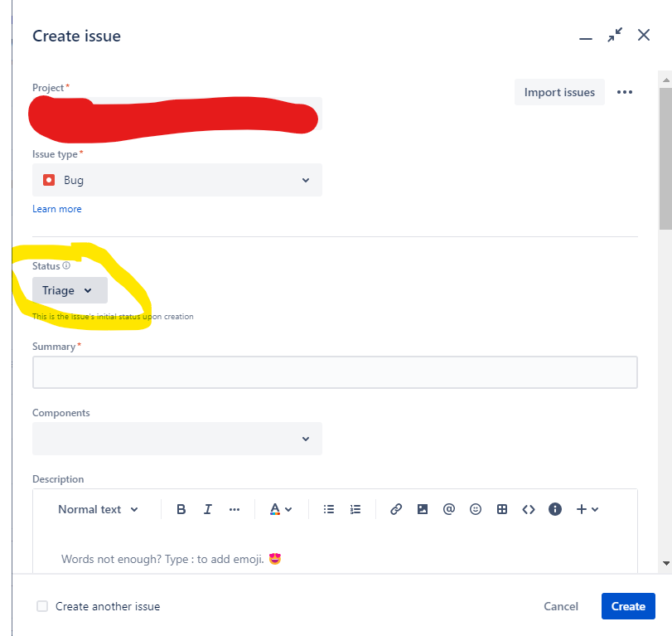Viewport: 672px width, 636px height.
Task: Click the Import issues button
Action: (559, 92)
